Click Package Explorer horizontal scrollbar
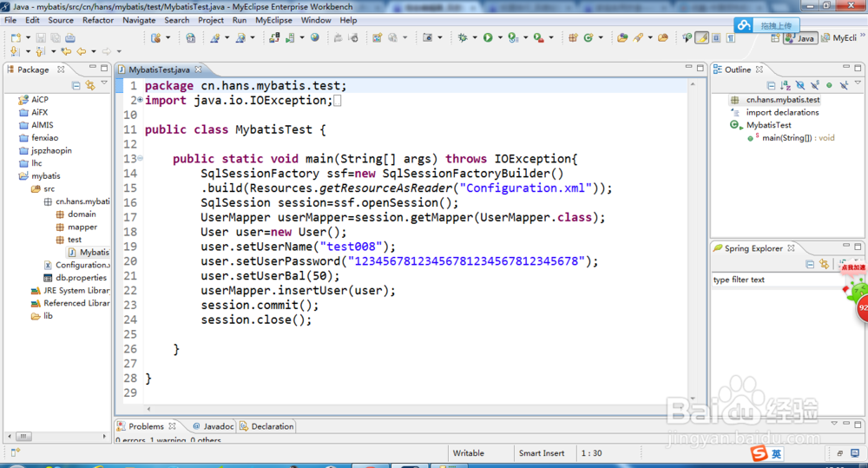The width and height of the screenshot is (868, 468). [x=56, y=437]
